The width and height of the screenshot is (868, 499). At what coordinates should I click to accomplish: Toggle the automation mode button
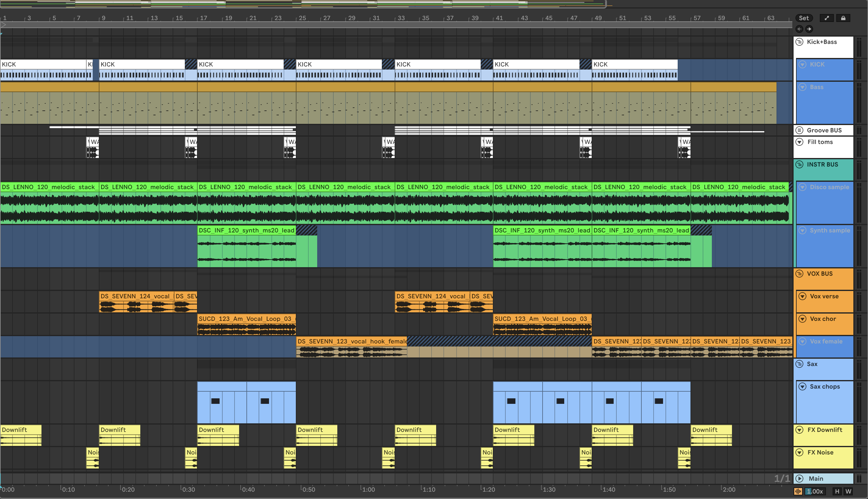[827, 18]
